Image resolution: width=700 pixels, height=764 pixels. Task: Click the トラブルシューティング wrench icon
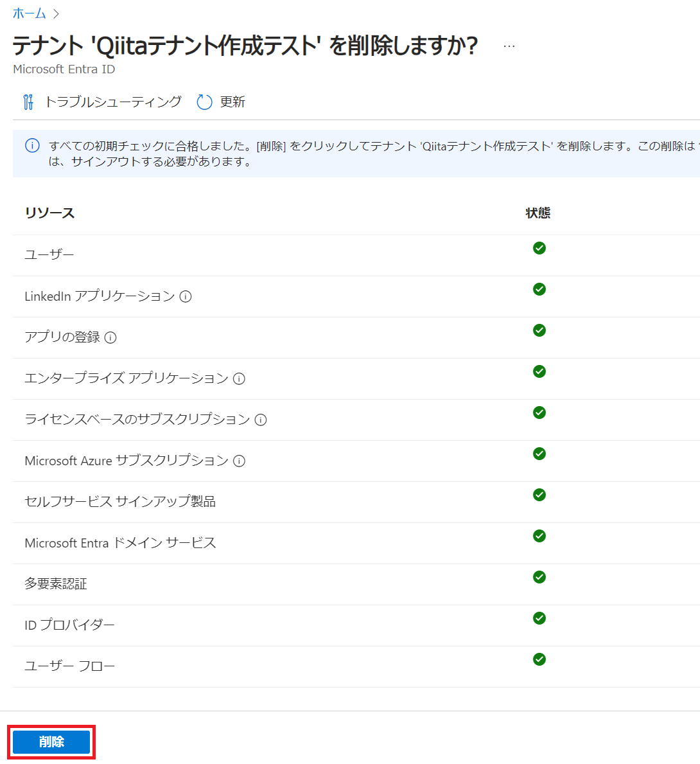pos(28,102)
